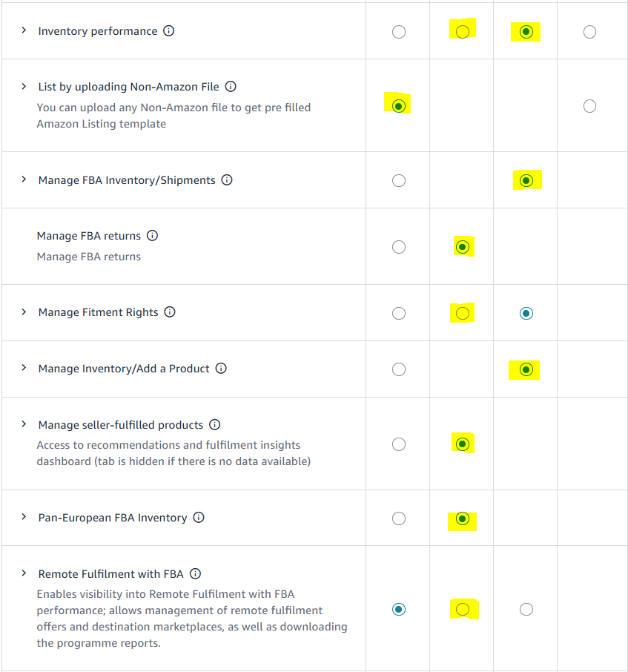
Task: Click the Manage FBA Inventory/Shipments label
Action: [x=127, y=180]
